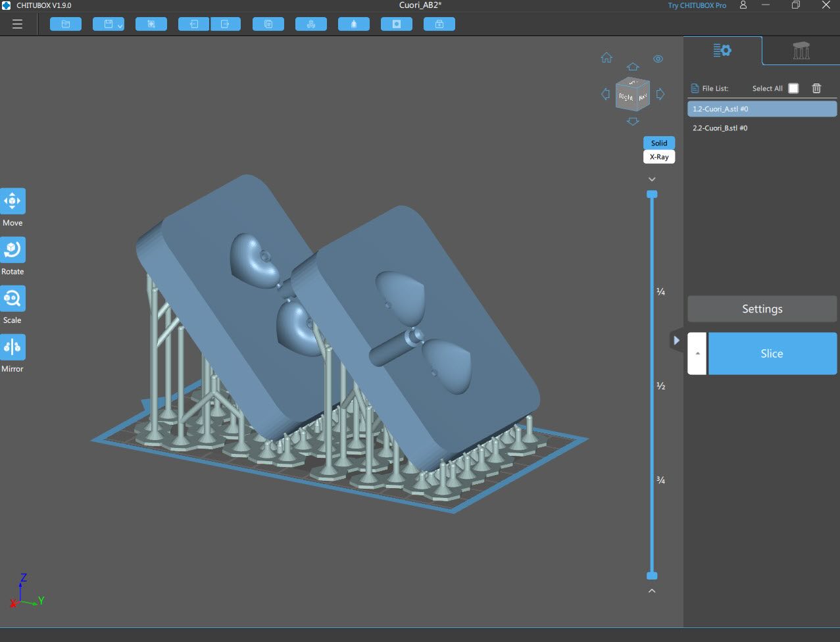Expand the options arrow left of Slice
The image size is (840, 642).
[697, 353]
